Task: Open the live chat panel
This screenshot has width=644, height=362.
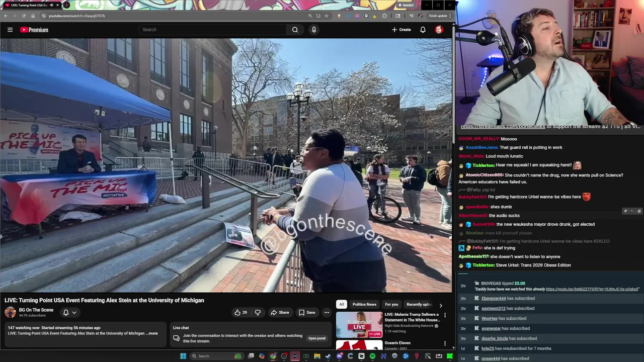Action: pyautogui.click(x=316, y=338)
